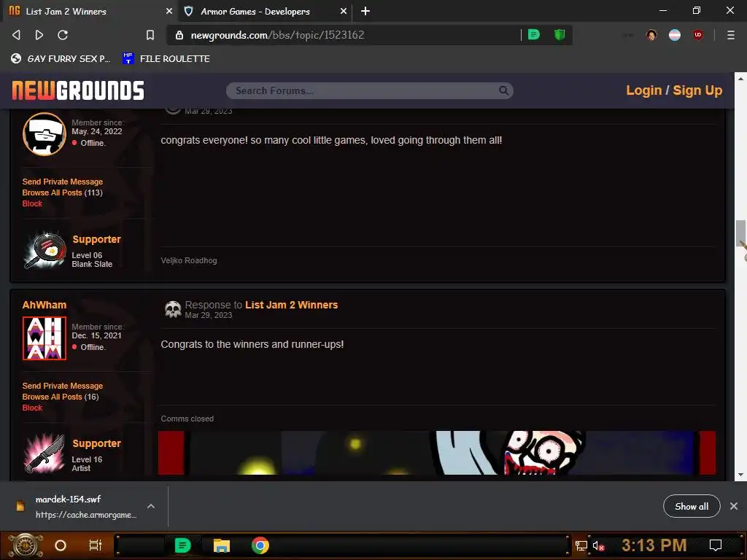Open the green shield icon in address bar
The height and width of the screenshot is (560, 747).
pos(560,34)
